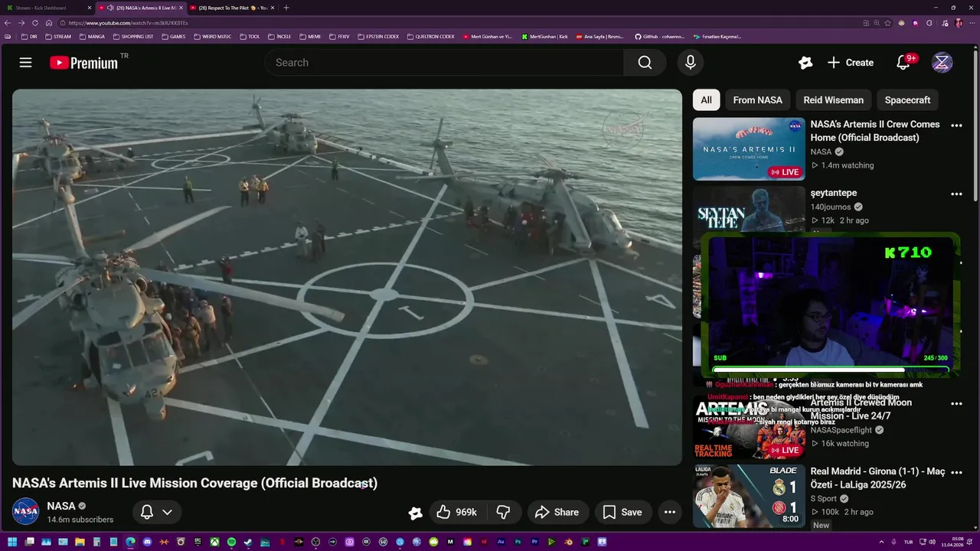Switch to the Respect To The Pilot tab
980x551 pixels.
tap(232, 8)
